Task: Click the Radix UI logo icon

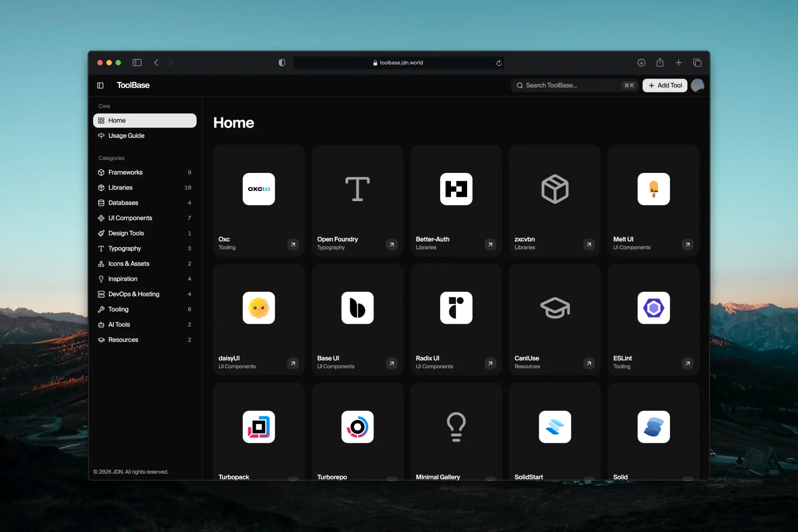Action: pyautogui.click(x=456, y=308)
